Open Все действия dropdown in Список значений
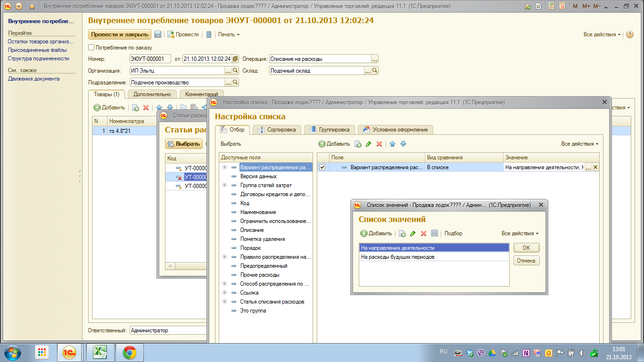644x362 pixels. pyautogui.click(x=520, y=233)
